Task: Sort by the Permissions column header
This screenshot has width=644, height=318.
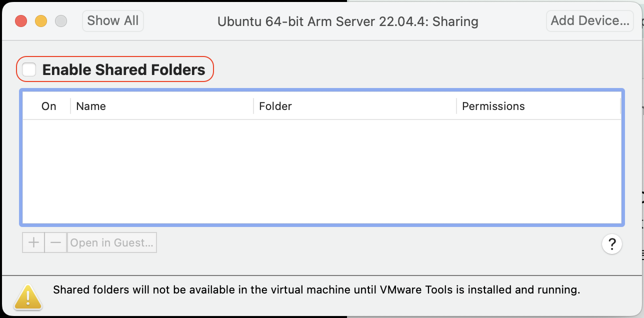Action: tap(493, 106)
